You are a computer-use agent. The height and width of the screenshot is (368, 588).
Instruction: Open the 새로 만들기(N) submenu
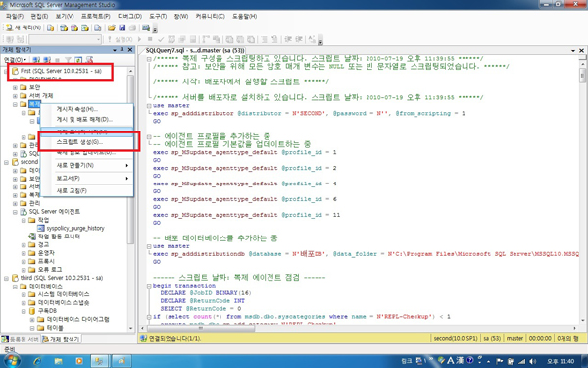(87, 165)
